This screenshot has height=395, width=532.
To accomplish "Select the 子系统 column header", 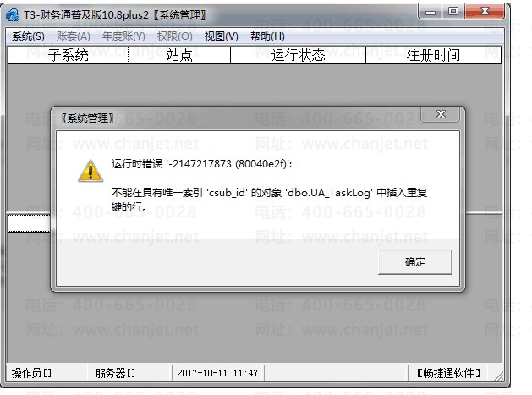I will pos(69,55).
